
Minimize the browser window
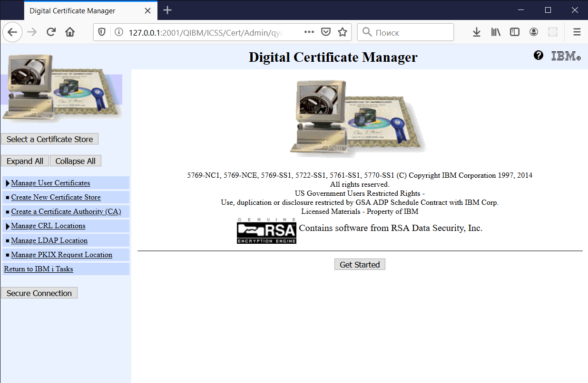[522, 10]
